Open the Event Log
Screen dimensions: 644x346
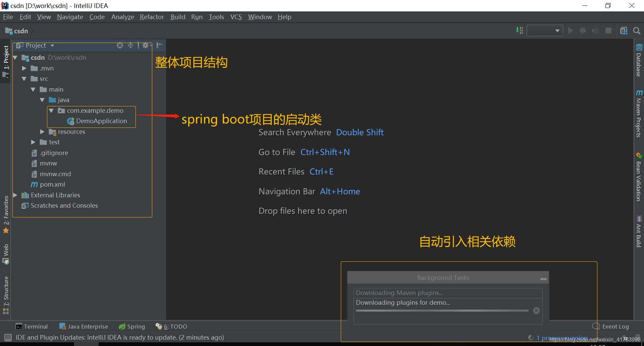coord(611,327)
